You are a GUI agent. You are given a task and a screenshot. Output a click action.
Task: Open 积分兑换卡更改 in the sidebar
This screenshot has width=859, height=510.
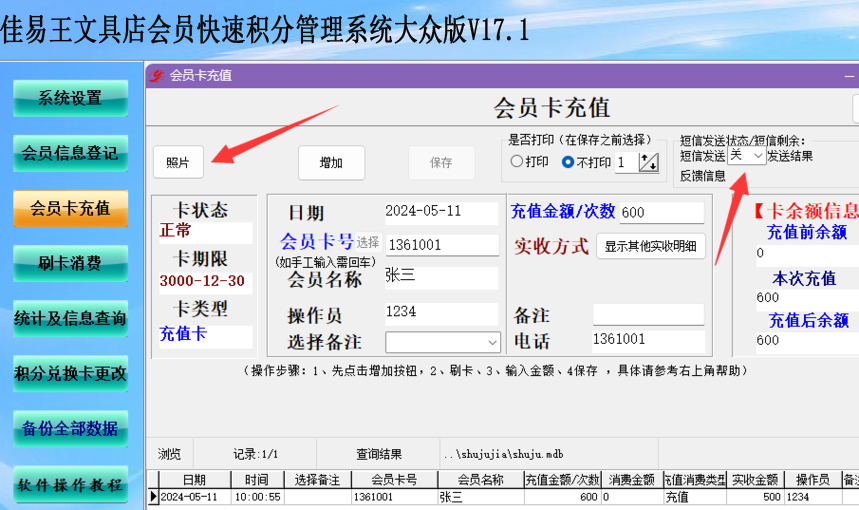[x=70, y=374]
